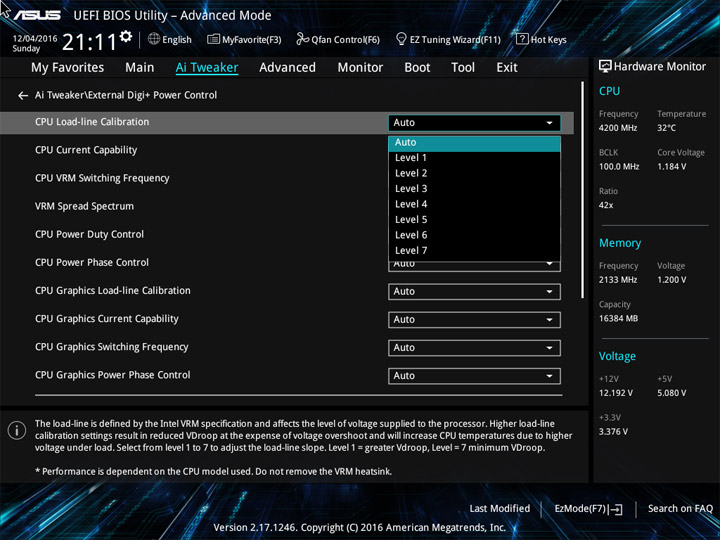Click the Hardware Monitor screen icon
This screenshot has width=720, height=540.
click(x=605, y=67)
